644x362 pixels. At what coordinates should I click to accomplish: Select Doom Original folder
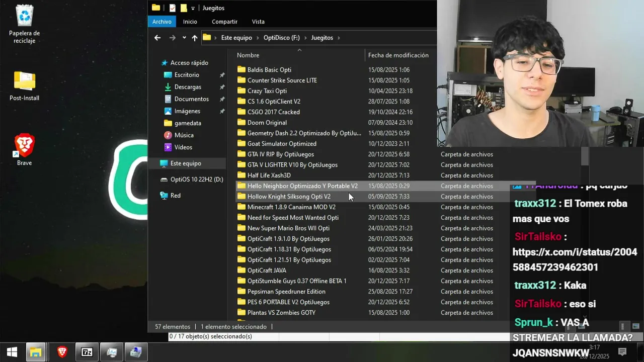tap(267, 123)
